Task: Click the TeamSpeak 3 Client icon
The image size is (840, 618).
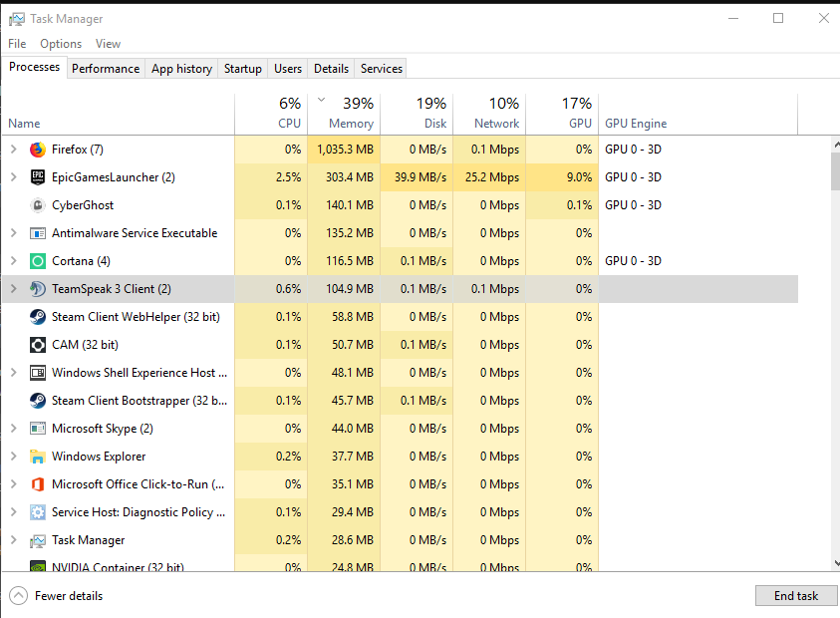Action: pyautogui.click(x=38, y=289)
